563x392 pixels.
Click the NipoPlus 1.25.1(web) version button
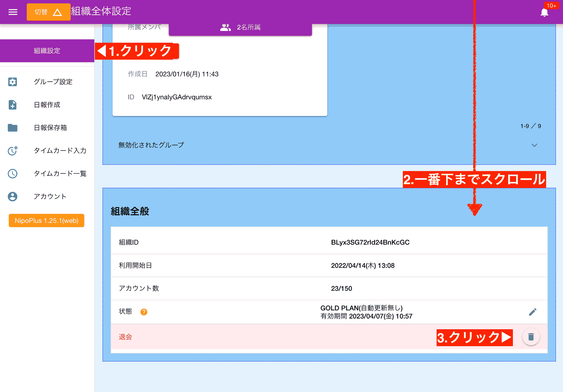pyautogui.click(x=46, y=221)
